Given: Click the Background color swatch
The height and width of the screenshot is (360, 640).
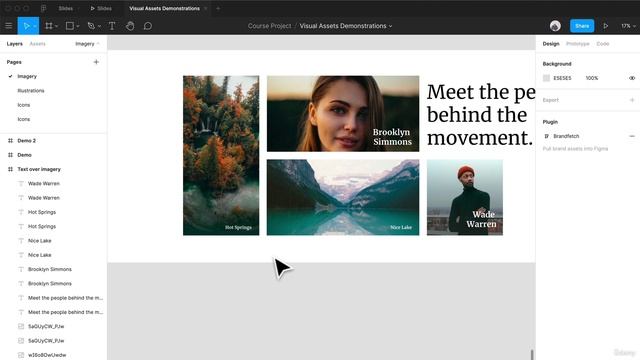Looking at the screenshot, I should click(x=546, y=78).
